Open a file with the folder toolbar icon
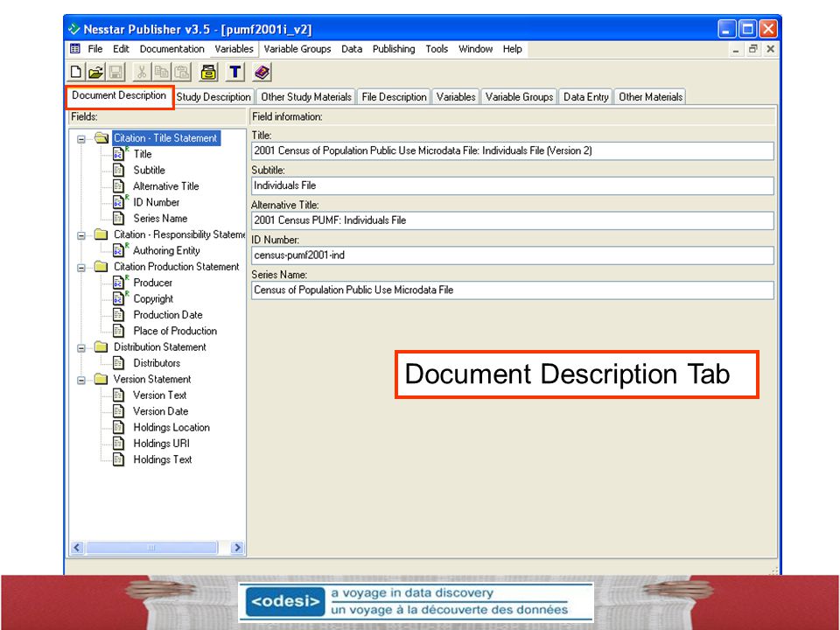 [x=95, y=72]
